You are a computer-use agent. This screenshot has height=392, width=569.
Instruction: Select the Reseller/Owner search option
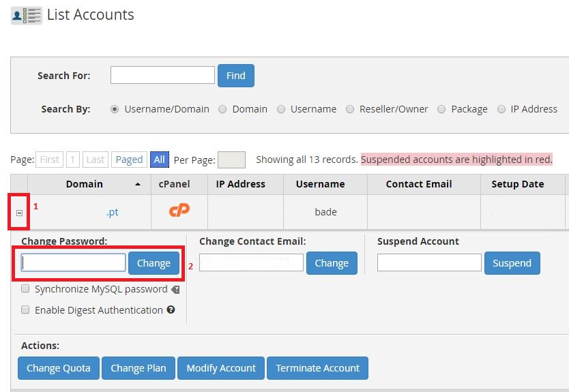coord(350,109)
